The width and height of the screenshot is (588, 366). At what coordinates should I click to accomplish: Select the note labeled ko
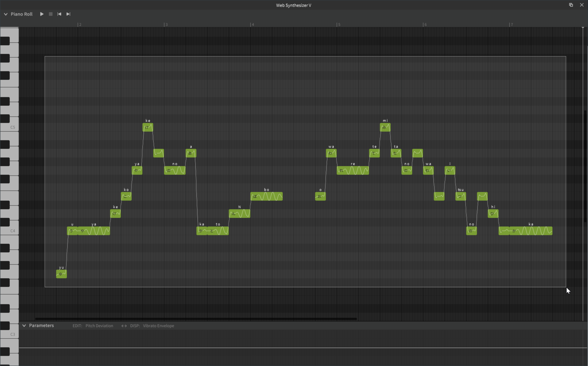[x=126, y=196]
